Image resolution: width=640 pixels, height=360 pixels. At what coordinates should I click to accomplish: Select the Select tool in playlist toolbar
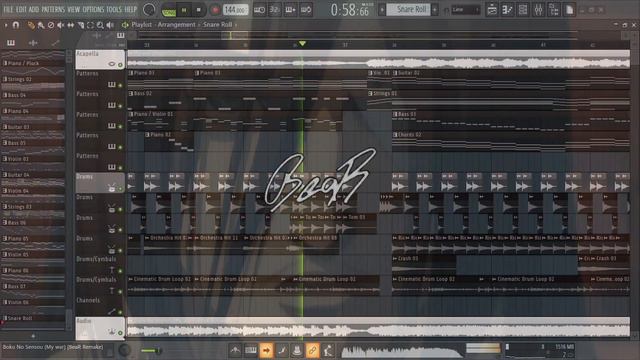pos(90,25)
